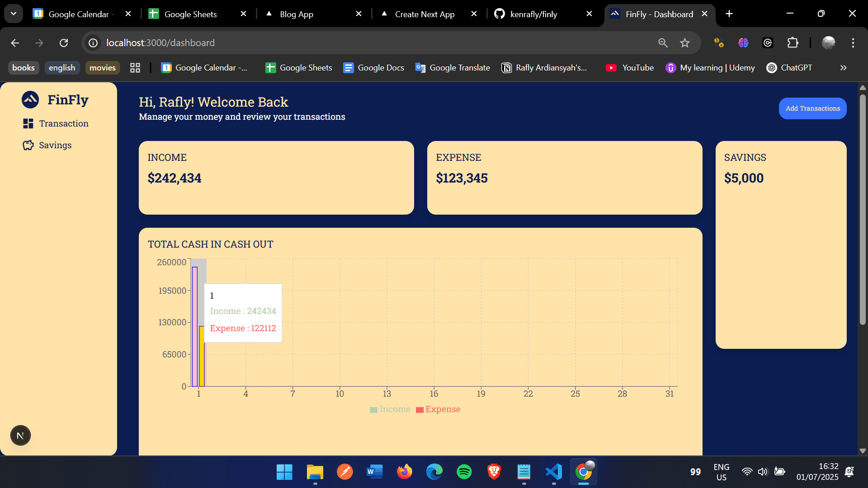
Task: Expand hidden bookmarks with the chevron
Action: [843, 67]
